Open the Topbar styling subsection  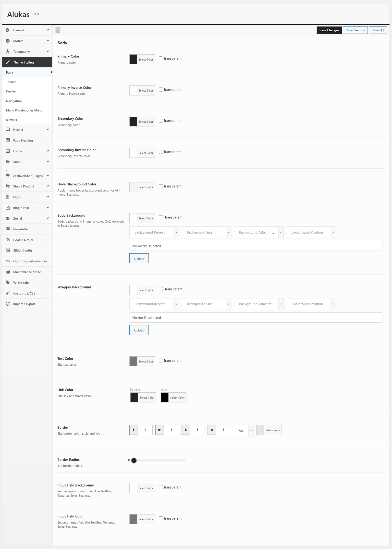click(x=11, y=82)
